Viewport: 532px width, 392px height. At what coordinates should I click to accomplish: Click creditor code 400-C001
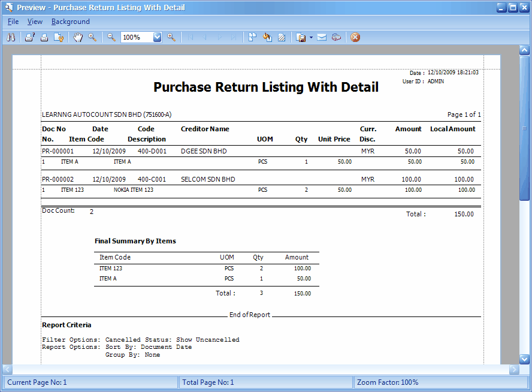click(x=152, y=179)
